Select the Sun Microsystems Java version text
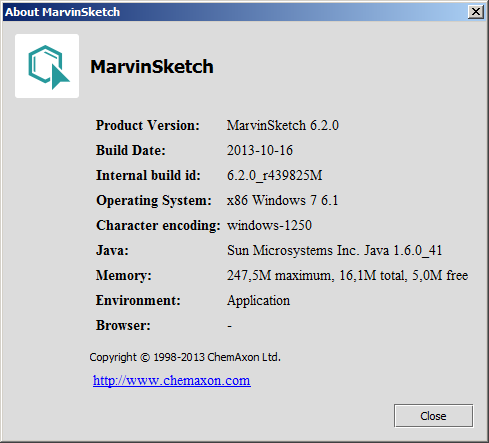The width and height of the screenshot is (489, 443). click(334, 250)
